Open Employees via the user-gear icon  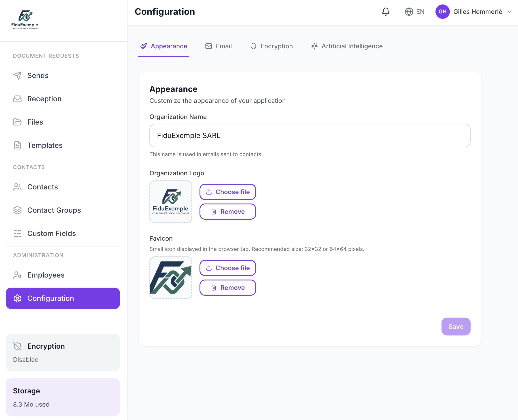pyautogui.click(x=17, y=275)
